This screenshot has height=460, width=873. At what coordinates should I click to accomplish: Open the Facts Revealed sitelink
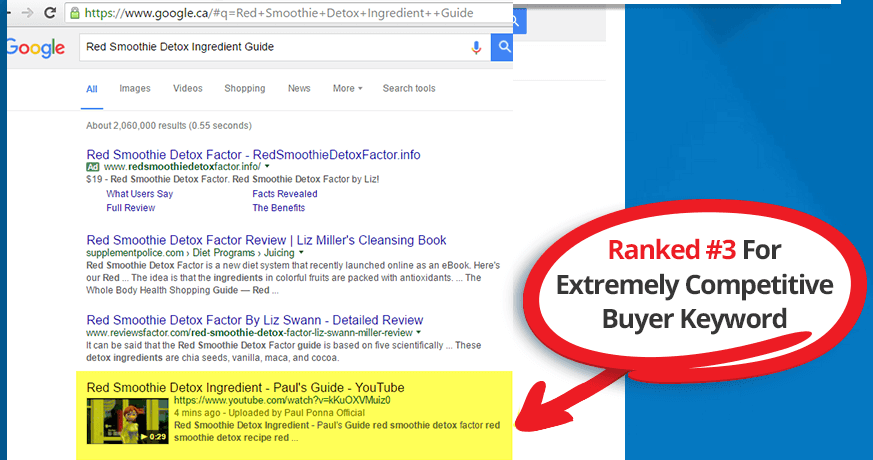coord(285,194)
